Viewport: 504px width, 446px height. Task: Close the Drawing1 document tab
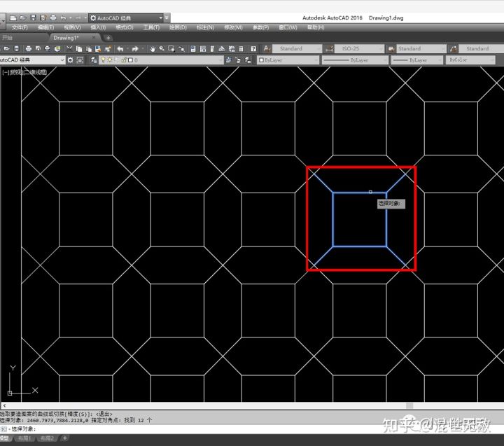93,38
